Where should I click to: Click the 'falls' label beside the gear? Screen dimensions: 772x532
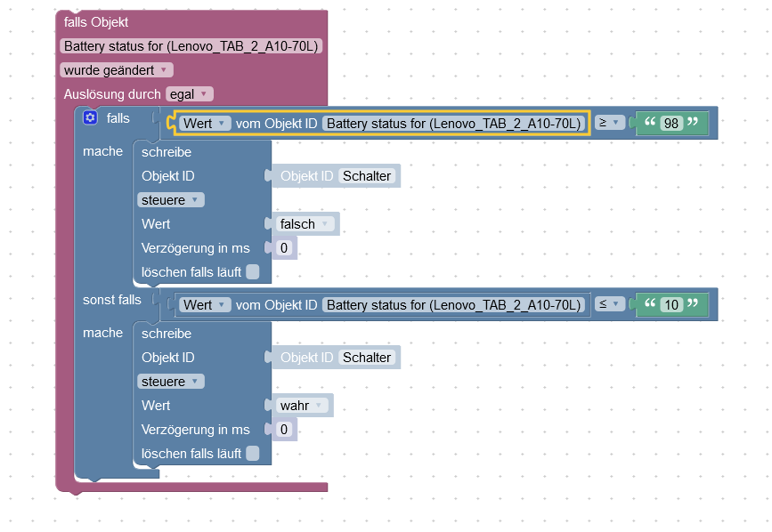(118, 118)
